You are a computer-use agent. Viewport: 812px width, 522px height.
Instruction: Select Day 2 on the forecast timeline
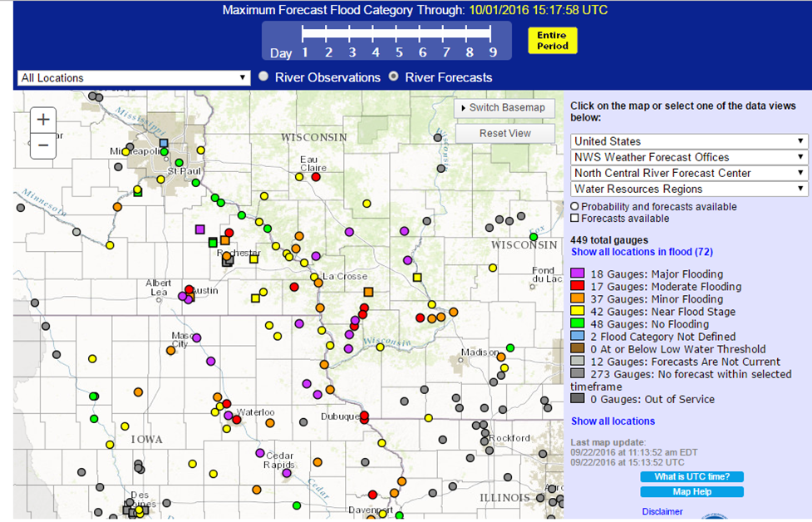tap(329, 52)
